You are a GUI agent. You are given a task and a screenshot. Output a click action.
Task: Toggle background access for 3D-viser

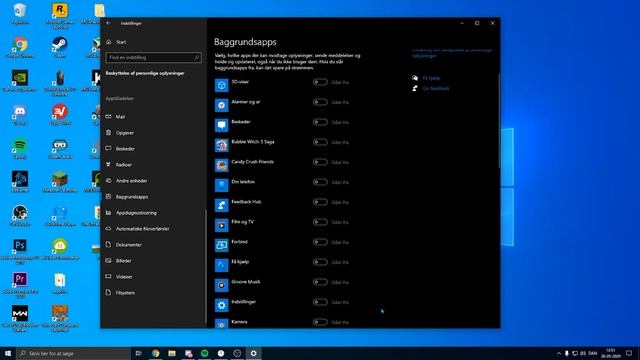(320, 82)
